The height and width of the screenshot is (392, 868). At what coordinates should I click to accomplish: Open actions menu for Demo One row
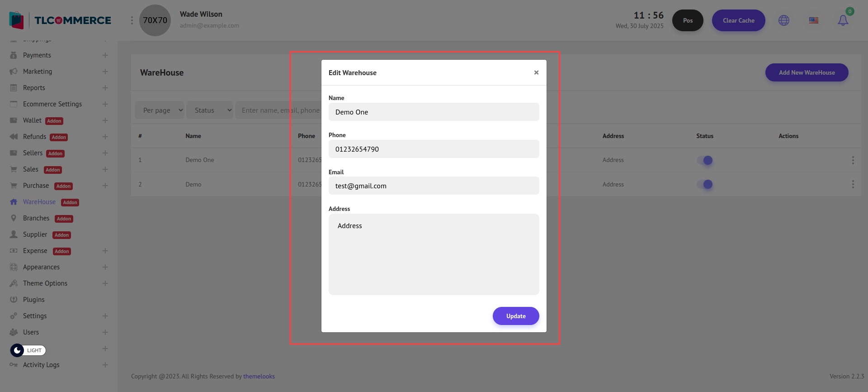tap(853, 160)
